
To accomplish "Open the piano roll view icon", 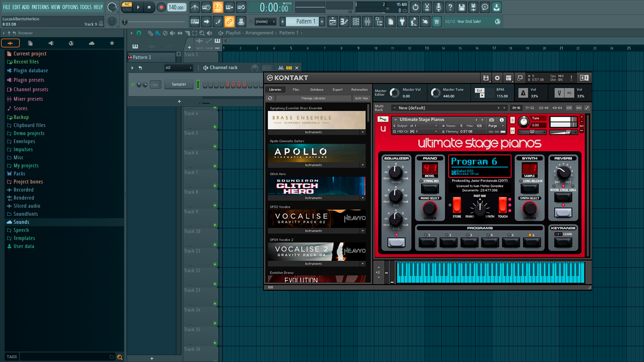I will (x=345, y=22).
